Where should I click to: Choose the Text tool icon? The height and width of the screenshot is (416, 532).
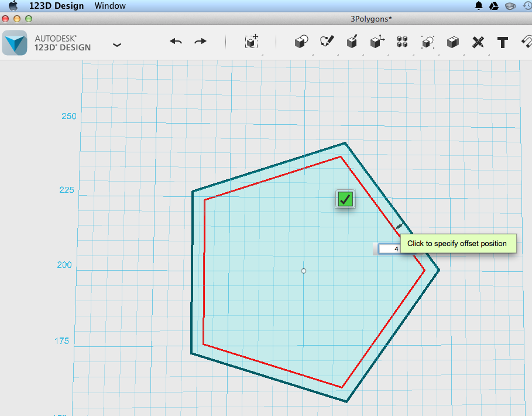point(503,42)
